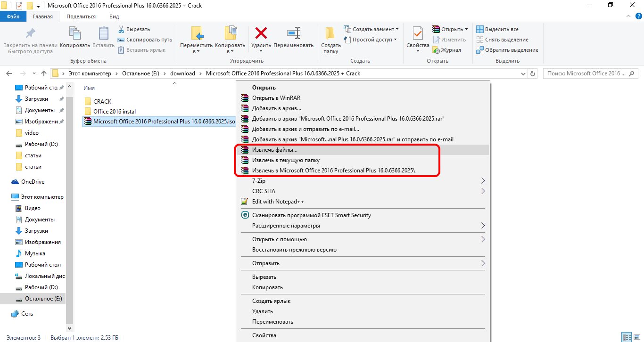Choose Extract files (Извлечь файлы...) menu entry
Screen dimensions: 644x342
click(274, 150)
